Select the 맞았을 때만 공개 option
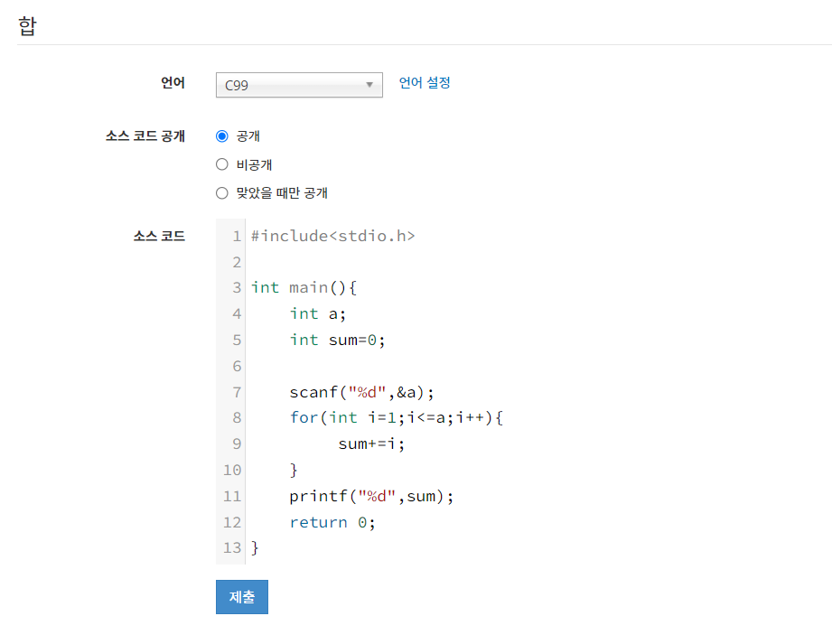 pos(222,193)
